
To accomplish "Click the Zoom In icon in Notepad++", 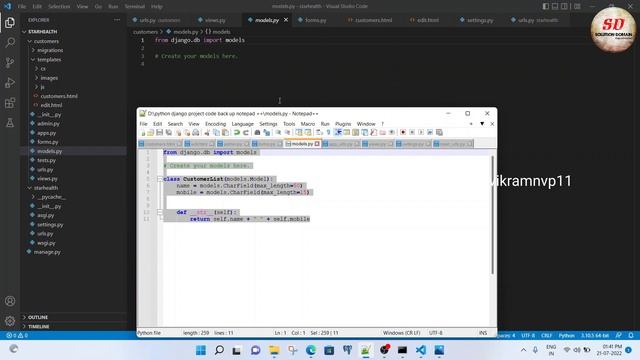I will [x=278, y=132].
